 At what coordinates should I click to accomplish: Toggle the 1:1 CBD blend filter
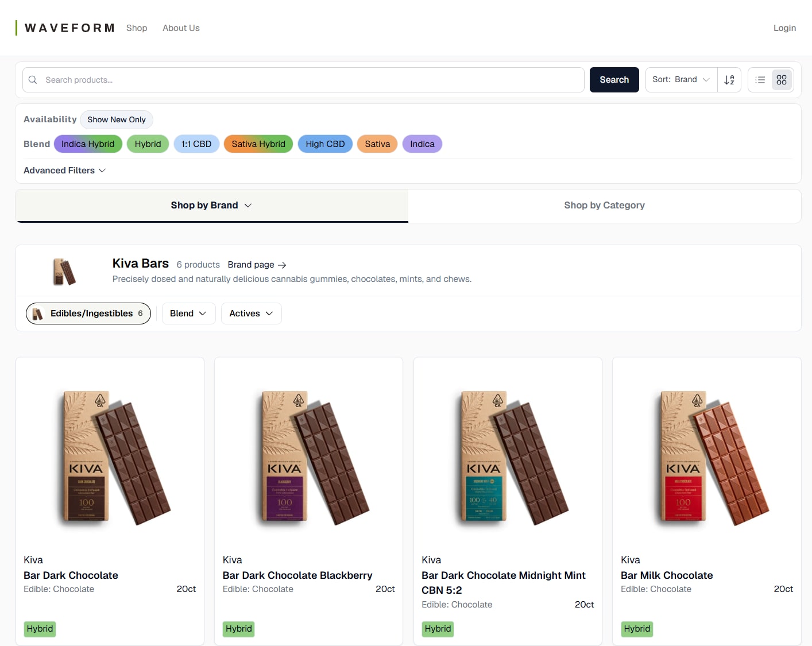coord(196,144)
